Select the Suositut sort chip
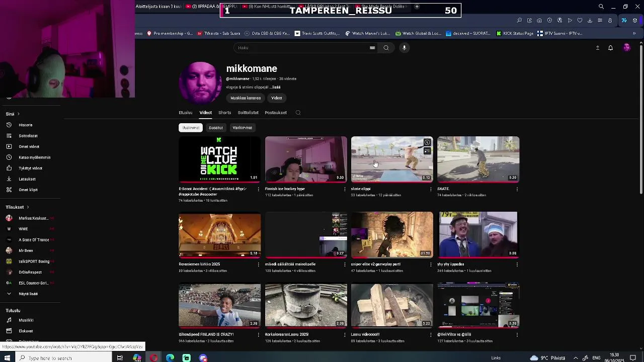Screen dimensions: 644x362 click(216, 128)
